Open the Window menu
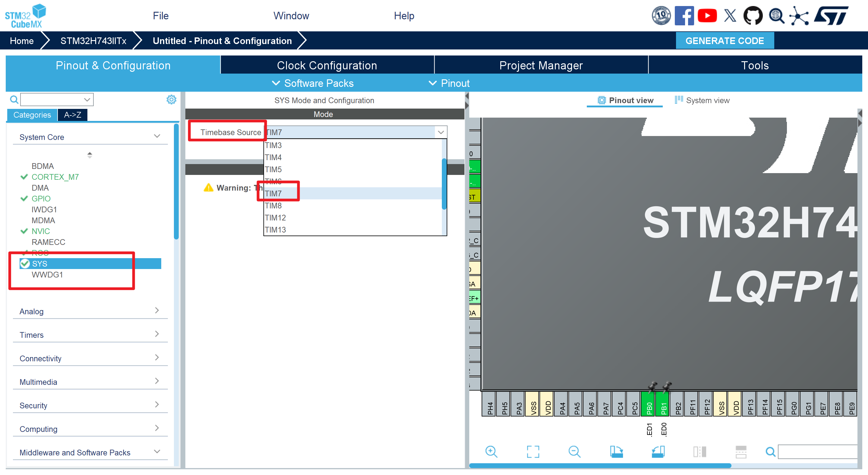 (291, 16)
